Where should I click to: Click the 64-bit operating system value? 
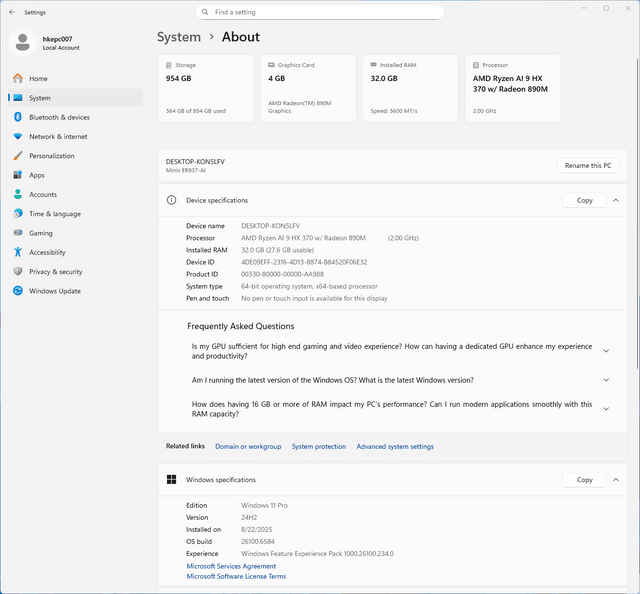click(x=309, y=286)
